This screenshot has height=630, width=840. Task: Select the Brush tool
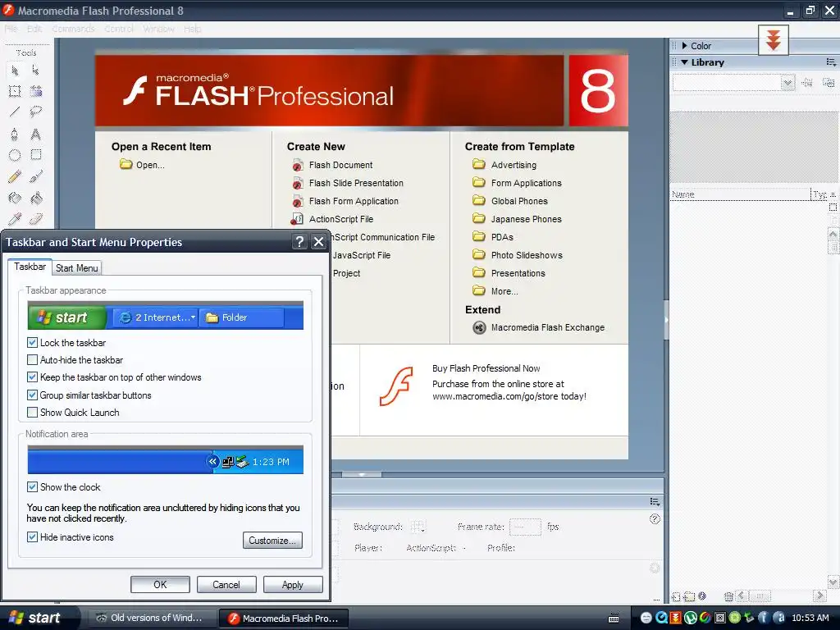[36, 176]
